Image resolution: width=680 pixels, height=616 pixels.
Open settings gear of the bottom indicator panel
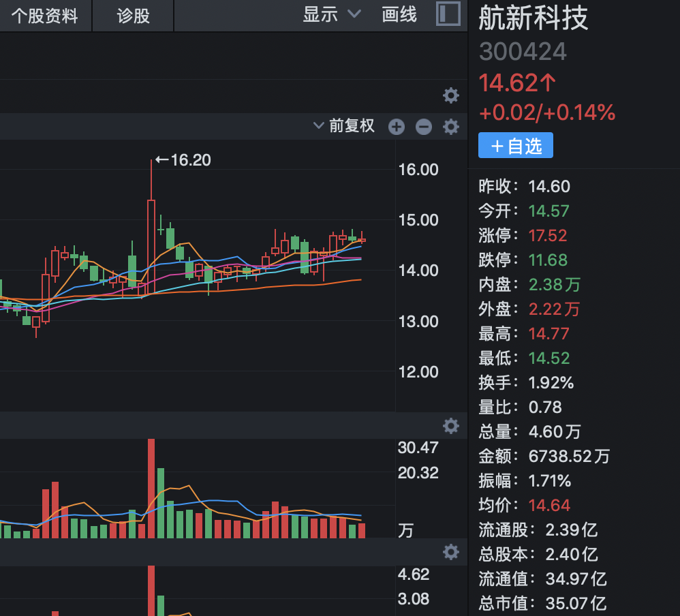pos(451,552)
